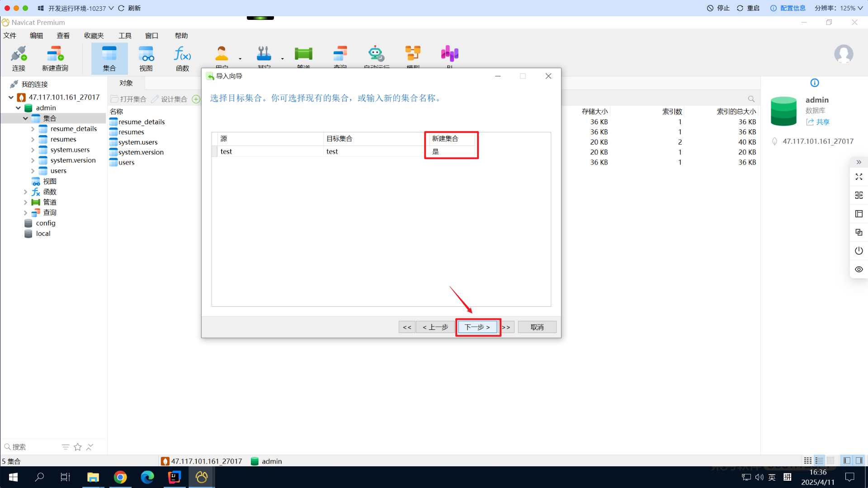Click the info icon in right panel

pos(815,83)
